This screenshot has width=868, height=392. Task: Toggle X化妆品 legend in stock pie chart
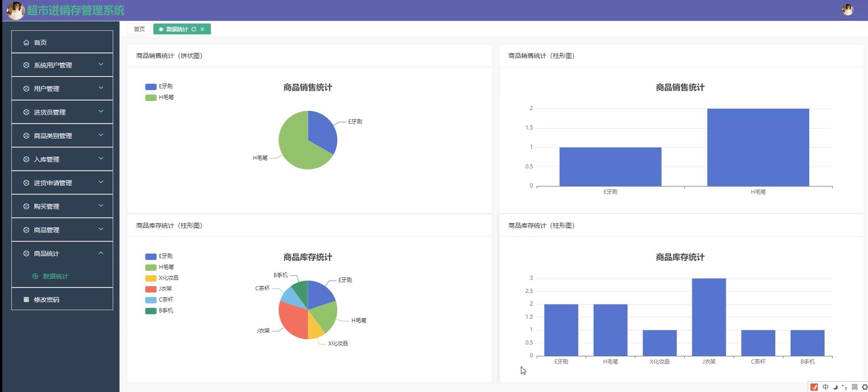click(x=162, y=278)
